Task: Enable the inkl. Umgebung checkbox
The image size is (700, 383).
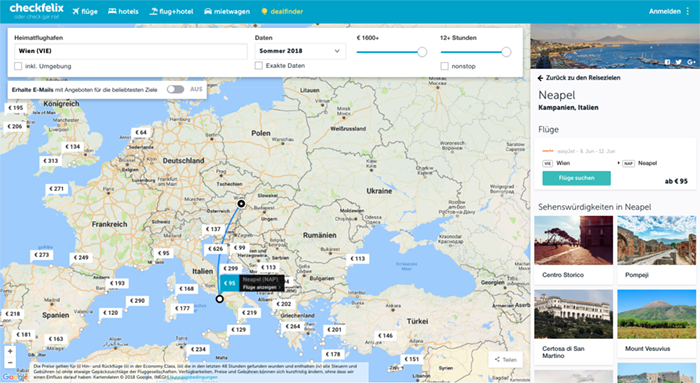Action: point(18,66)
